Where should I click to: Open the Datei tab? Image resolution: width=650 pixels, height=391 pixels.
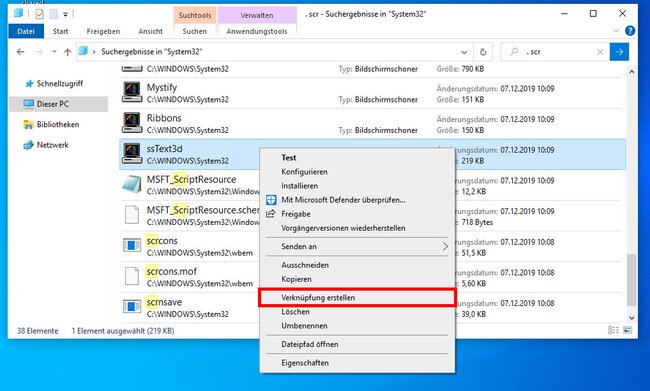click(26, 31)
